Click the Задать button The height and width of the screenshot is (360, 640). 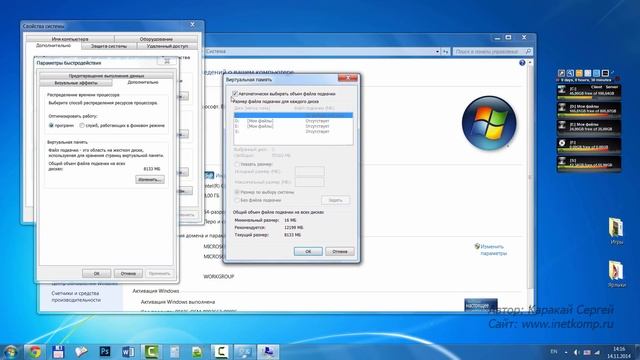pyautogui.click(x=336, y=200)
